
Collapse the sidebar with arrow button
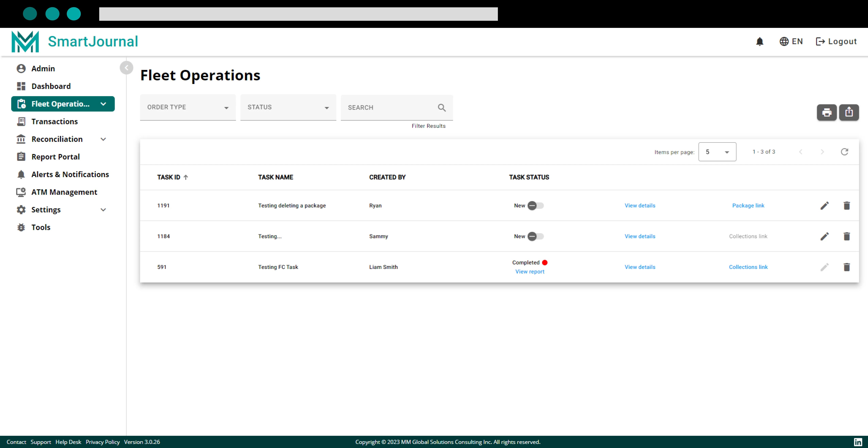(126, 68)
